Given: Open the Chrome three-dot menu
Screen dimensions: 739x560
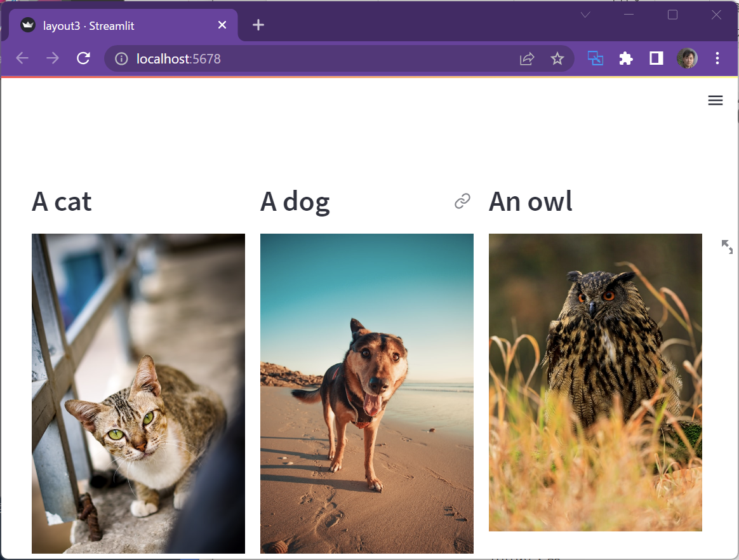Looking at the screenshot, I should point(717,59).
